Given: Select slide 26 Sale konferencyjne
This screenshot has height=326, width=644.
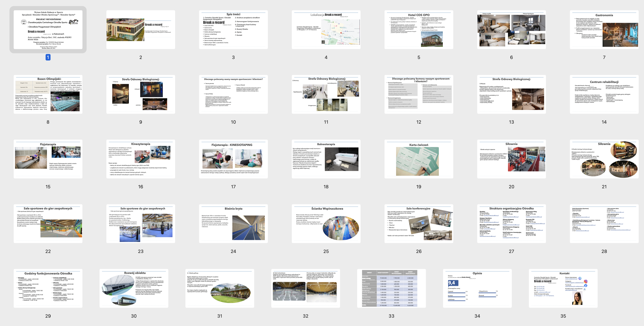Looking at the screenshot, I should [419, 223].
